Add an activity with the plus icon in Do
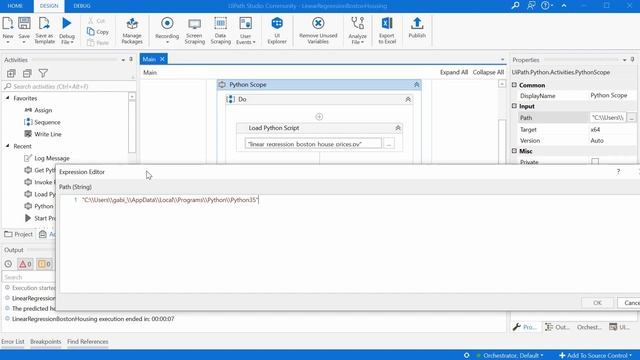 pos(319,117)
